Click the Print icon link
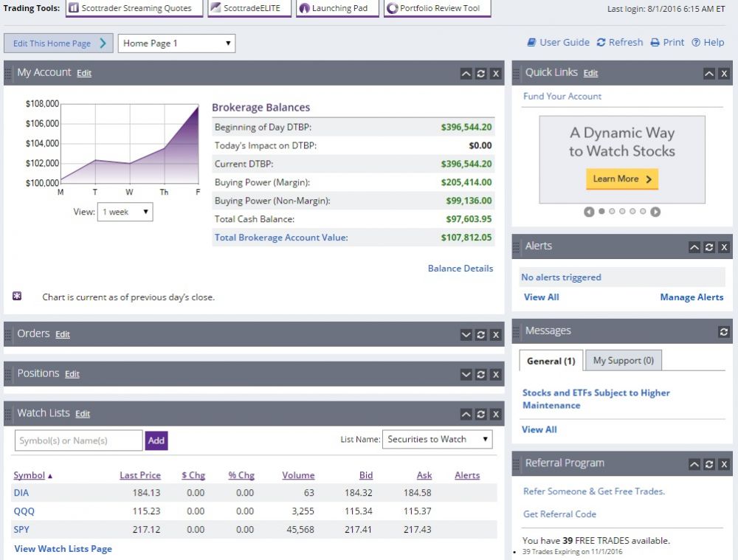This screenshot has height=560, width=738. pyautogui.click(x=667, y=43)
